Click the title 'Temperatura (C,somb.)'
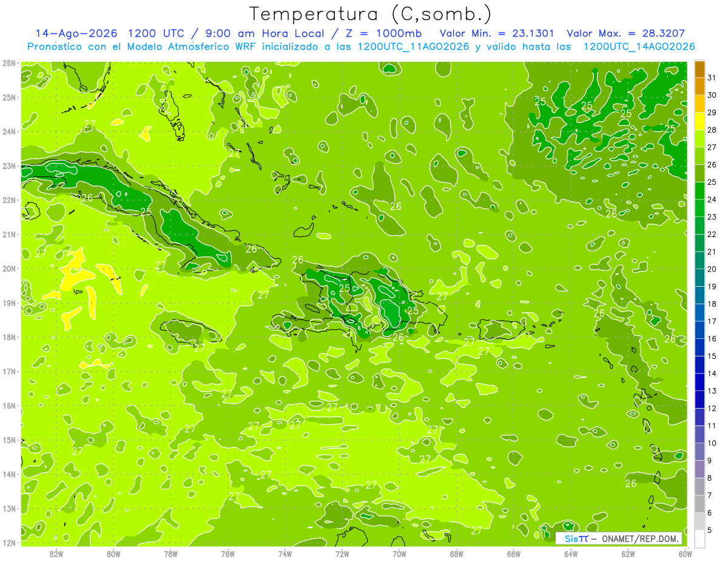 (x=371, y=15)
